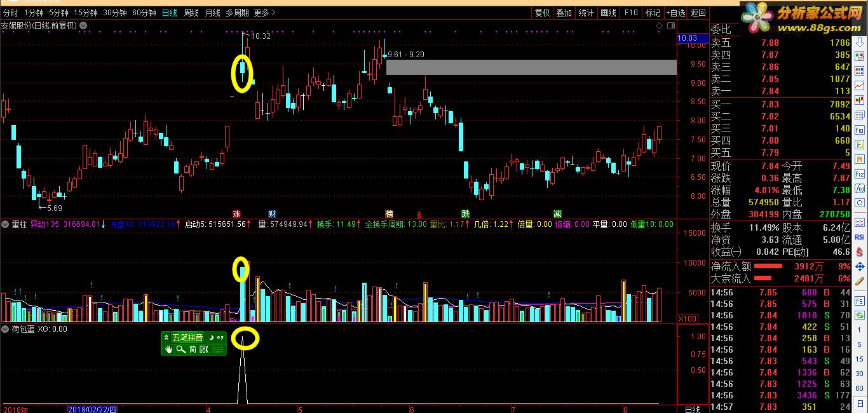Select the 日线 tab

click(170, 13)
